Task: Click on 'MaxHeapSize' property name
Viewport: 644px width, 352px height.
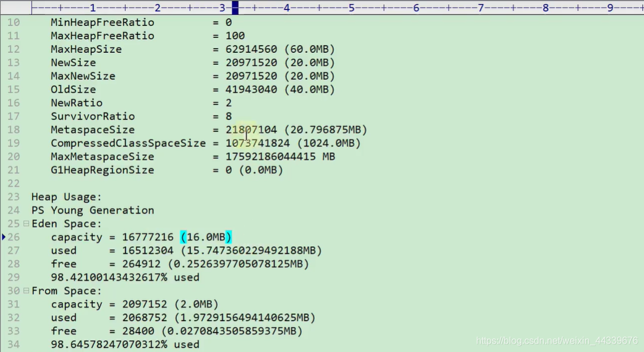Action: (86, 49)
